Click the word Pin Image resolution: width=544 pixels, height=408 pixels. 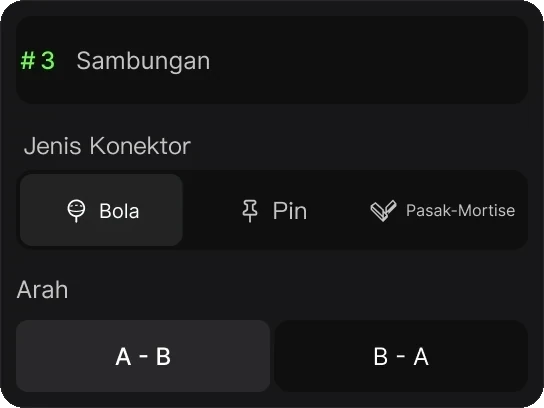tap(290, 211)
